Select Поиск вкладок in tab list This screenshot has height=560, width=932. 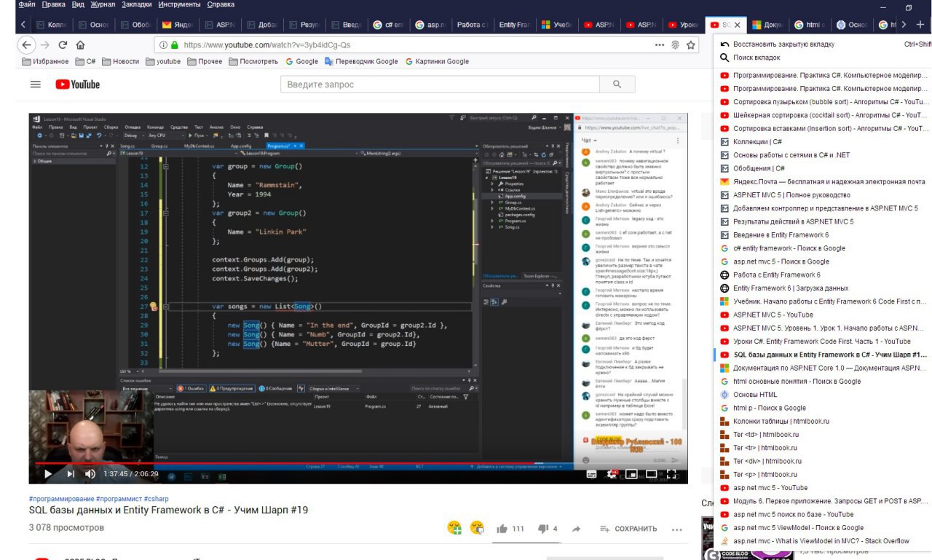[823, 58]
